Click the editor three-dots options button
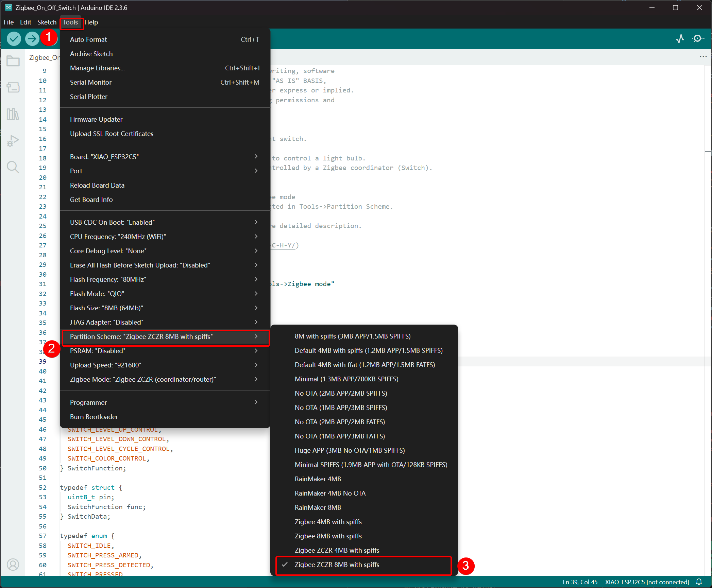This screenshot has width=712, height=588. coord(703,57)
